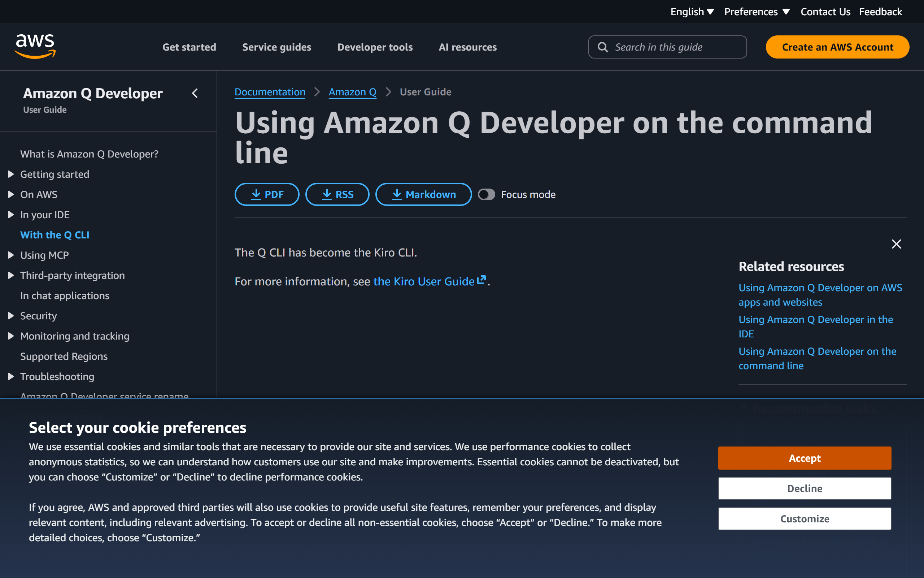Toggle Focus mode switch
The height and width of the screenshot is (578, 924).
[487, 195]
